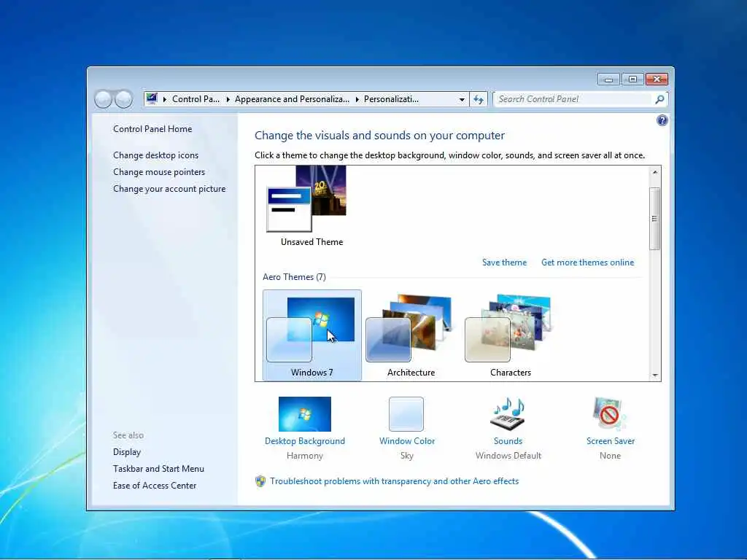
Task: Click the Aero Themes (7) heading
Action: 294,276
